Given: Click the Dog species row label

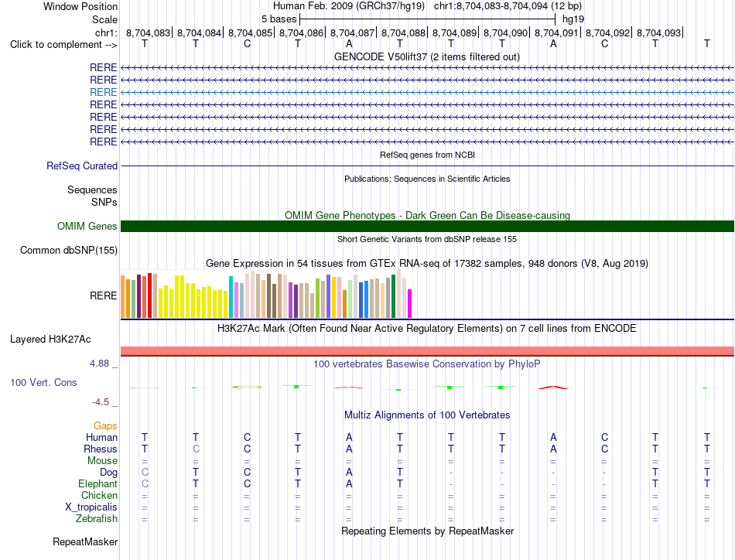Looking at the screenshot, I should coord(108,473).
